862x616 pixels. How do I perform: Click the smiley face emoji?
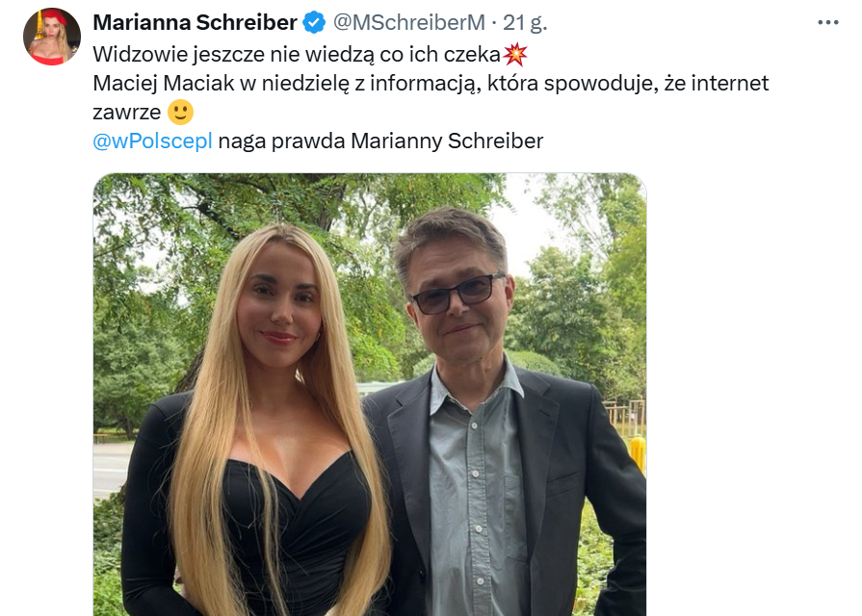click(180, 112)
